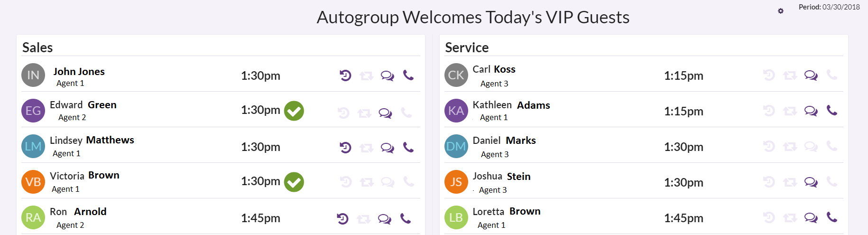Click the guest name Loretta Brown
This screenshot has width=868, height=235.
[507, 211]
